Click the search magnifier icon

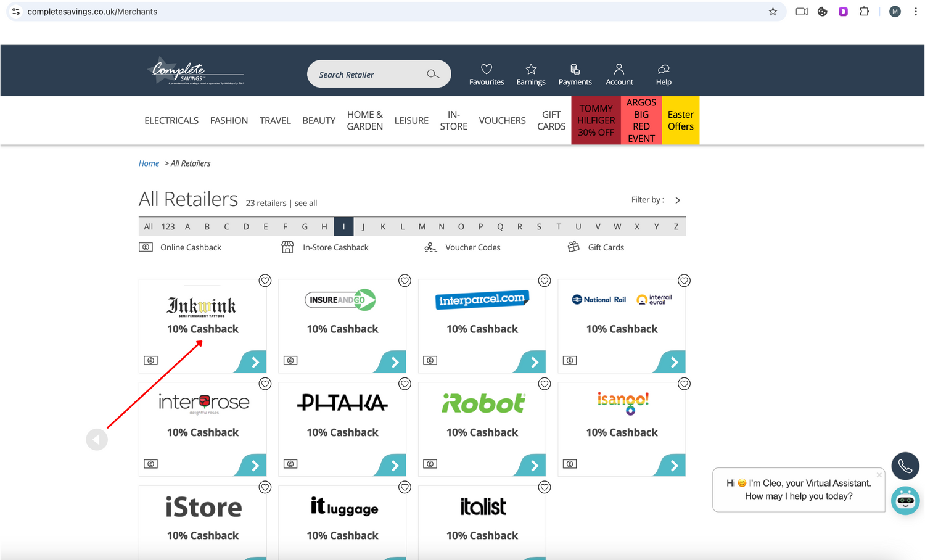(x=433, y=74)
